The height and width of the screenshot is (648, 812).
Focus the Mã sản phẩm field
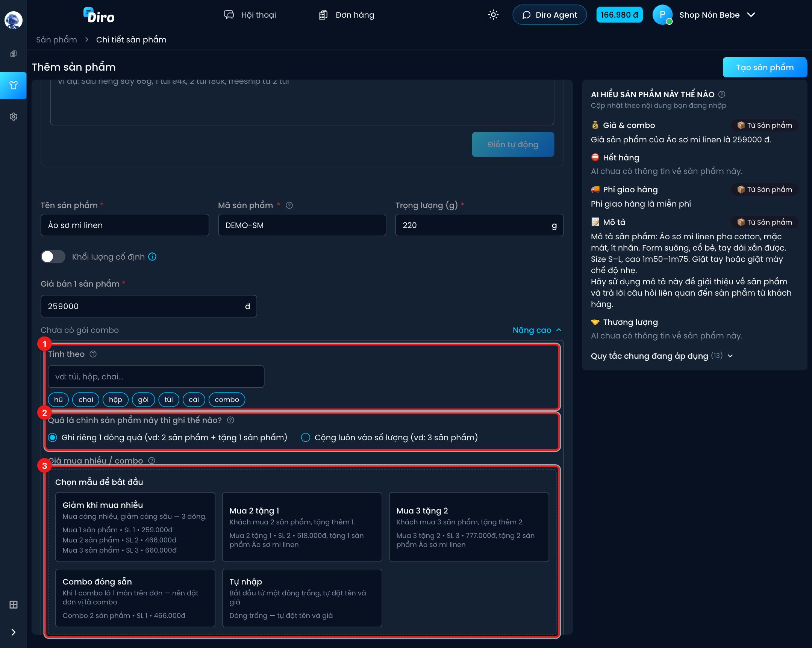pos(302,225)
